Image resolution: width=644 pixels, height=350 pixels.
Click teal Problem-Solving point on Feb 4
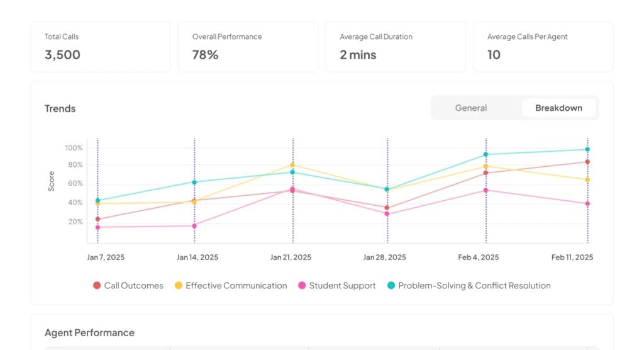coord(486,155)
